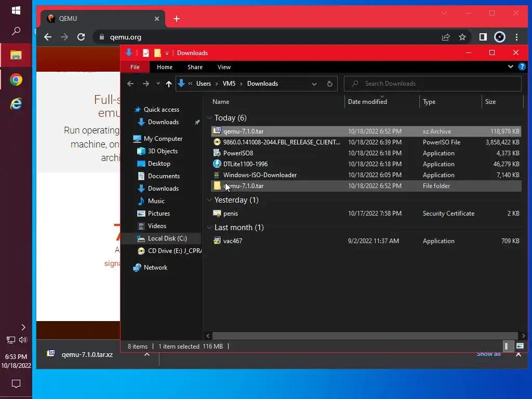Open Chrome side panel icon
Image resolution: width=532 pixels, height=399 pixels.
(483, 37)
